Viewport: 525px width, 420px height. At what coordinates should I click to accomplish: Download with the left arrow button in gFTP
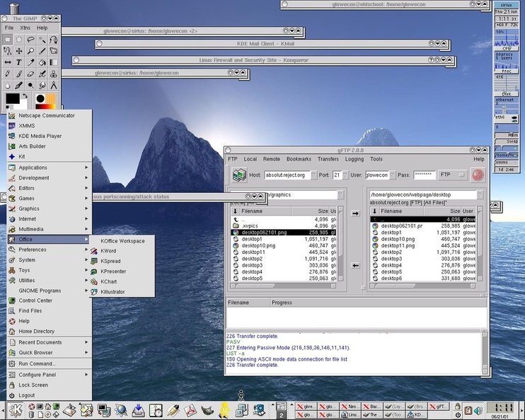tap(355, 265)
